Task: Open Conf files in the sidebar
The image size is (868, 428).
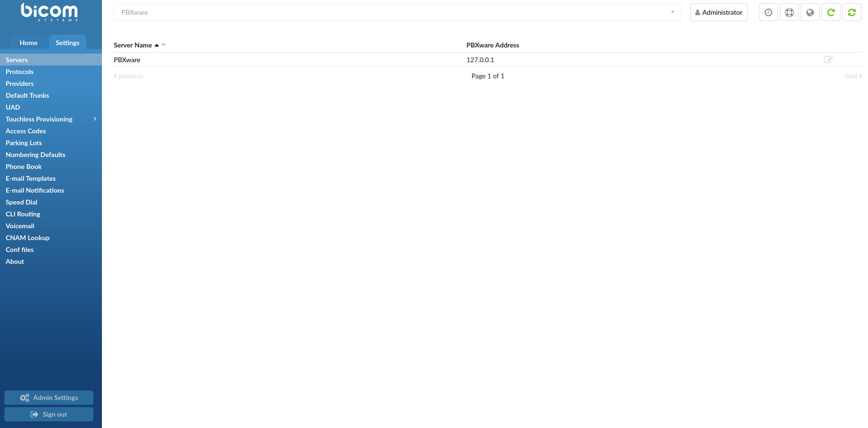Action: (51, 250)
